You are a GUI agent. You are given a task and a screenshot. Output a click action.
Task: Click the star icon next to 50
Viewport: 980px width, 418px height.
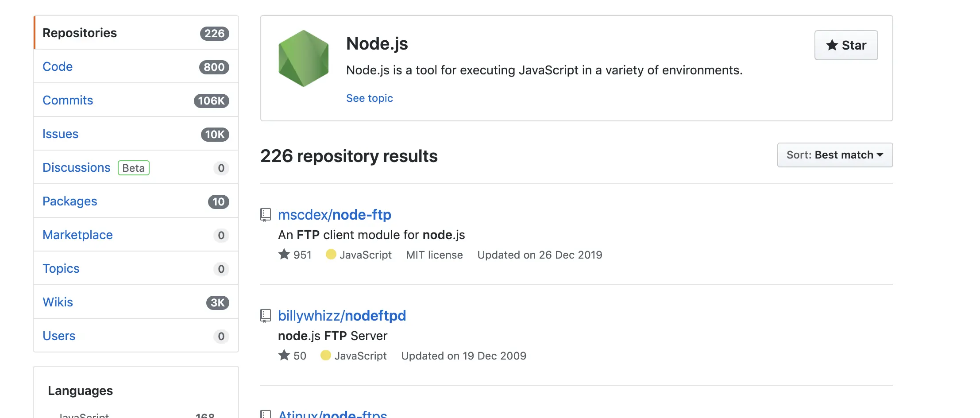coord(284,356)
